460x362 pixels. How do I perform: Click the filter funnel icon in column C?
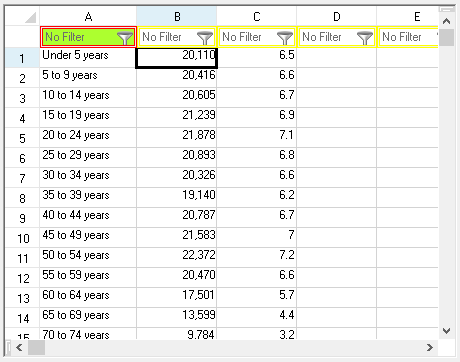[x=285, y=38]
